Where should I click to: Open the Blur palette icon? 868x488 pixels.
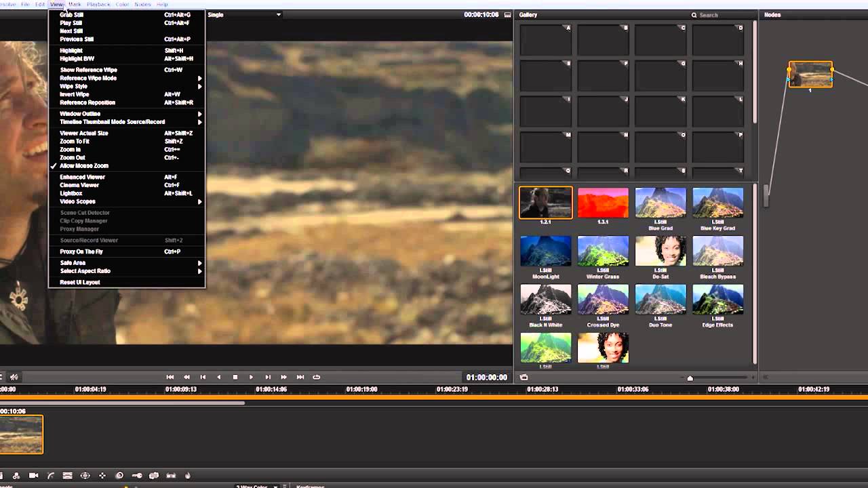[x=119, y=476]
